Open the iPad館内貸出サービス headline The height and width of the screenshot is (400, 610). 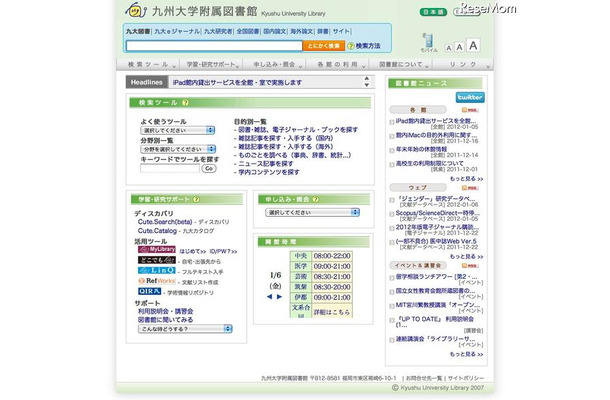click(237, 82)
